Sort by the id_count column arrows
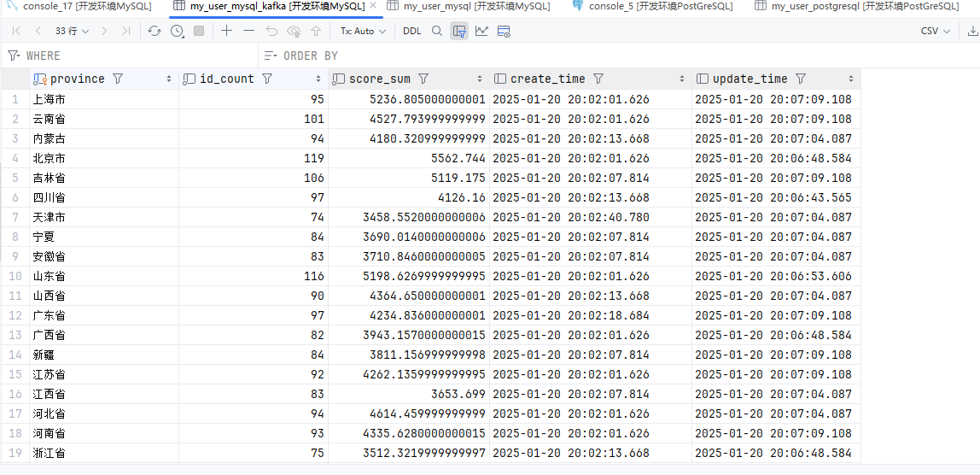The height and width of the screenshot is (475, 980). pyautogui.click(x=319, y=79)
